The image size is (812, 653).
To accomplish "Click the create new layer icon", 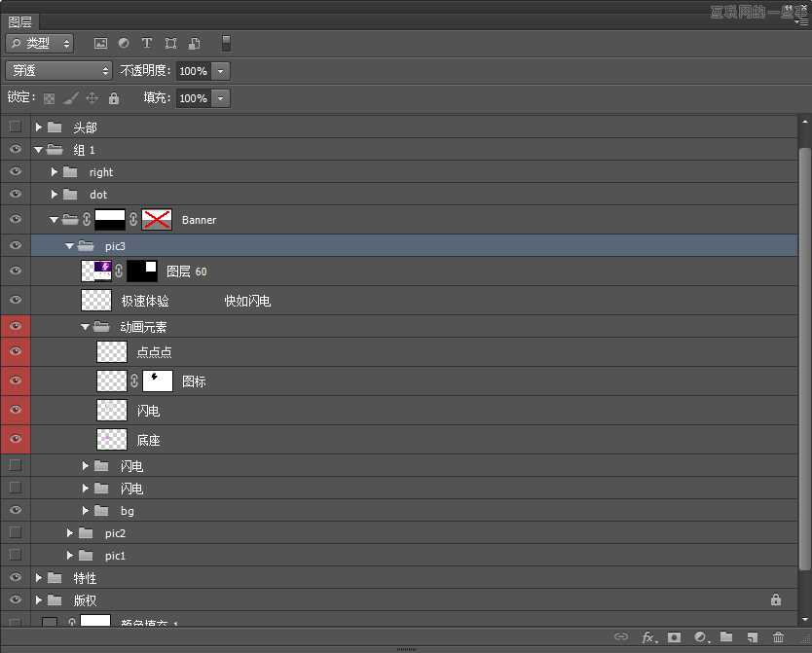I will click(752, 637).
